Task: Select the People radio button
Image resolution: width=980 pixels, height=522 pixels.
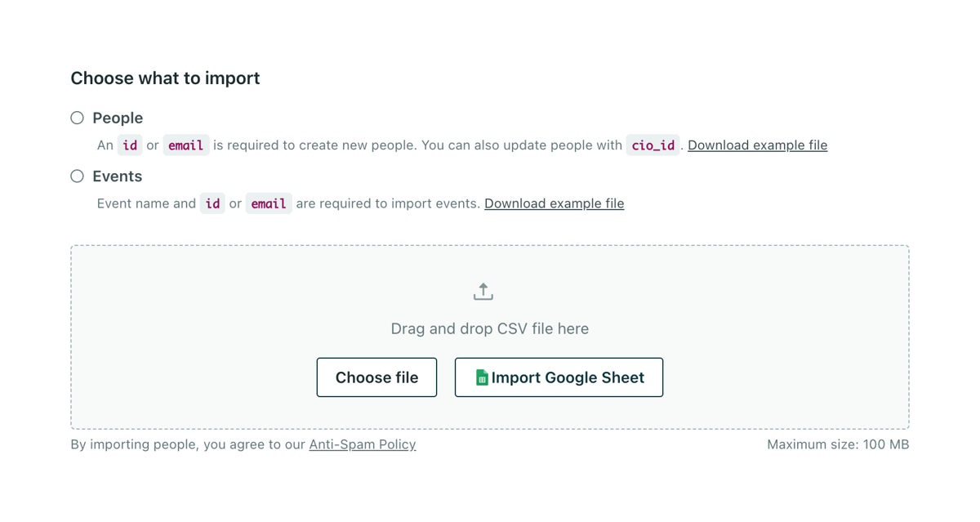Action: coord(77,118)
